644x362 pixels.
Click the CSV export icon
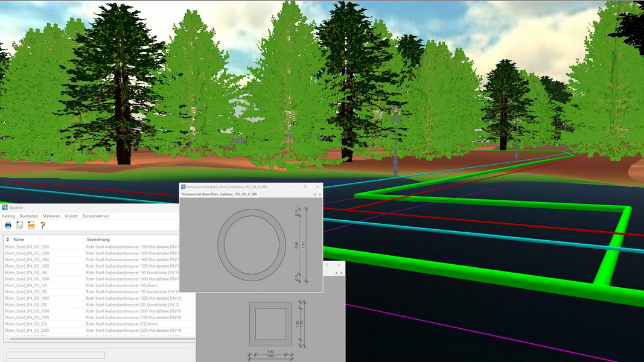point(31,226)
